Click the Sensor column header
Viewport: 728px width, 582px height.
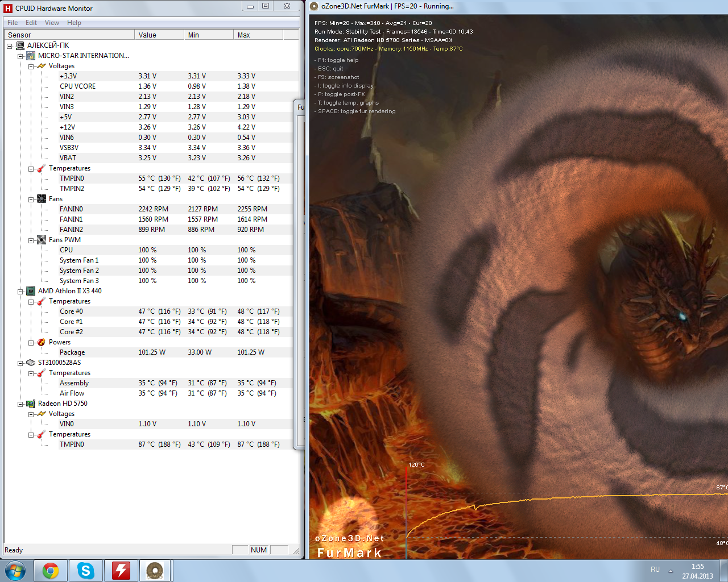(69, 35)
